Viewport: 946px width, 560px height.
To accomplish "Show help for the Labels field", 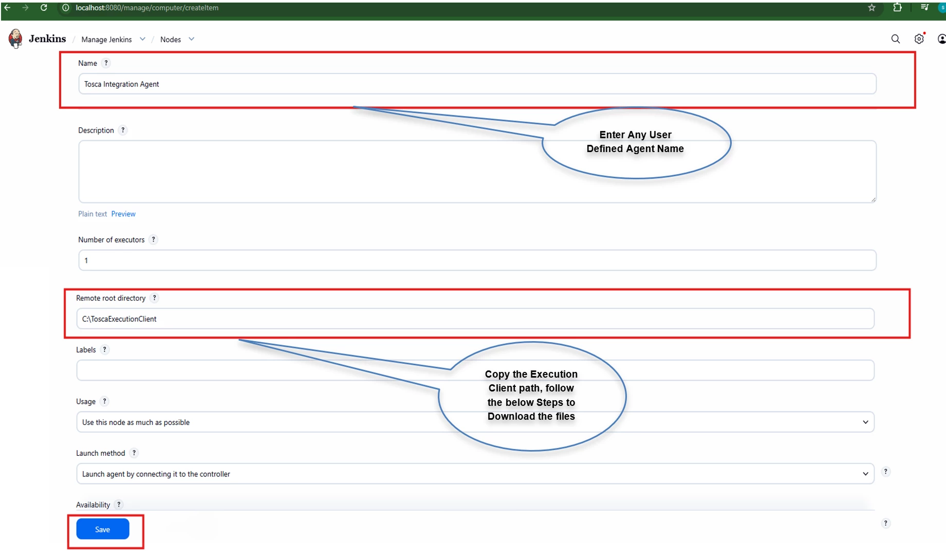I will pos(104,349).
